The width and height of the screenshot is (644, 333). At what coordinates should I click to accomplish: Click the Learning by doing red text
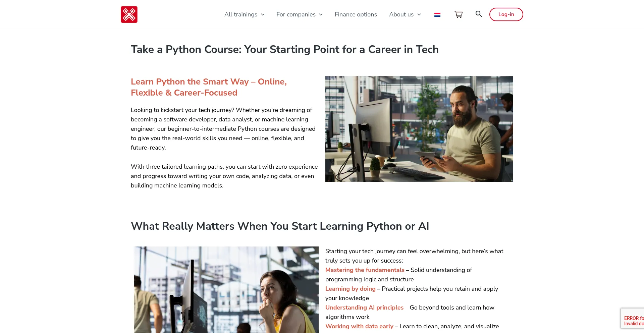350,289
